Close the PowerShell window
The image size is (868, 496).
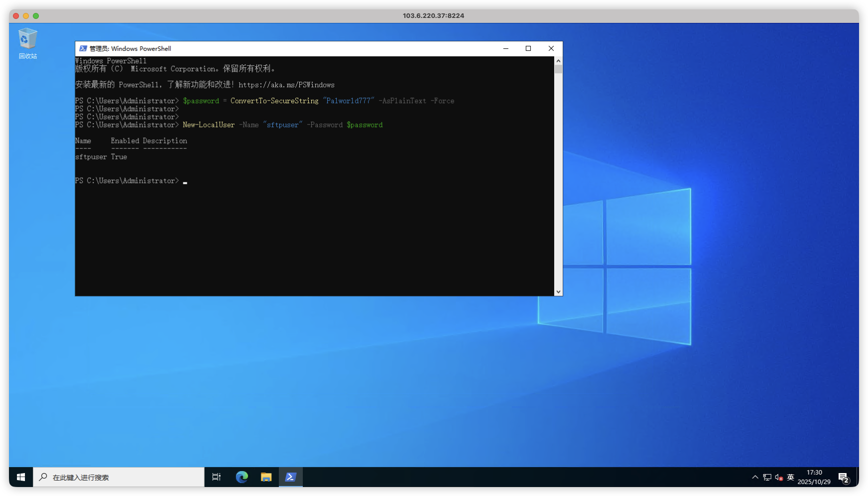[x=551, y=48]
